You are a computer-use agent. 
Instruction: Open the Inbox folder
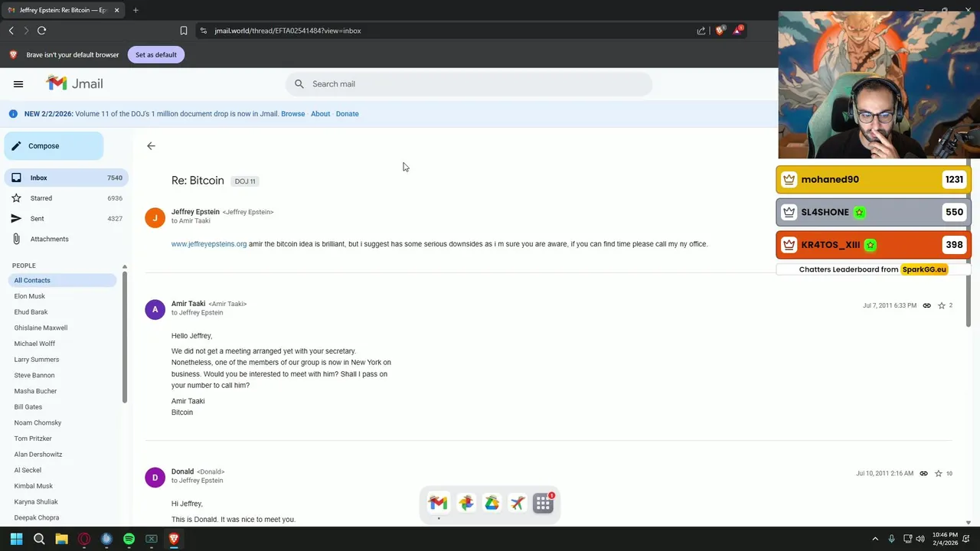pyautogui.click(x=66, y=178)
